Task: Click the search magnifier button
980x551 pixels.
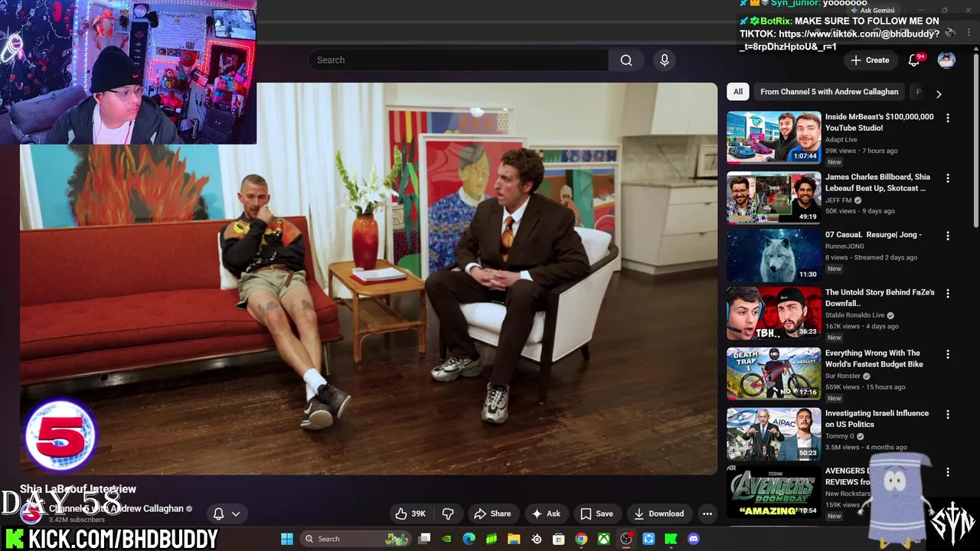Action: (626, 60)
